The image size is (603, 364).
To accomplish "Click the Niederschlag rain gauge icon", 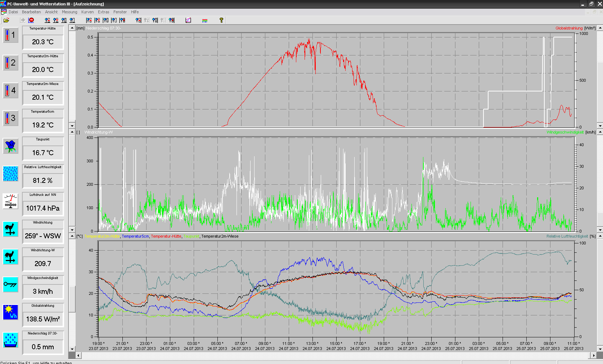I will tap(11, 340).
